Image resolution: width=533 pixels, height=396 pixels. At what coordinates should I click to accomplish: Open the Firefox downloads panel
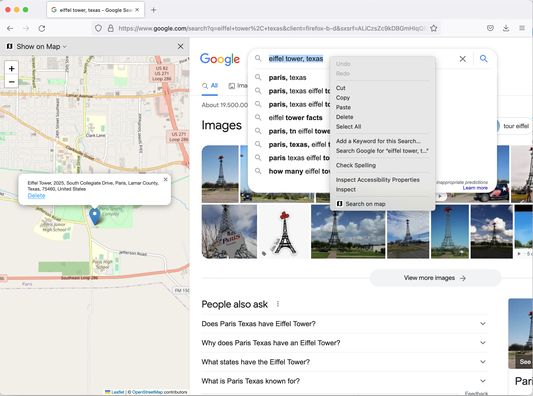point(506,28)
